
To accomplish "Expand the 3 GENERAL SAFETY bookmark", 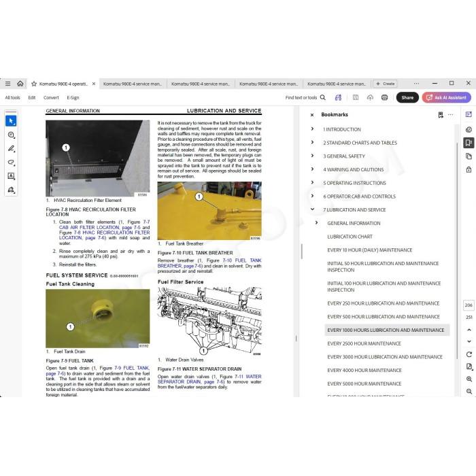I will click(x=312, y=156).
